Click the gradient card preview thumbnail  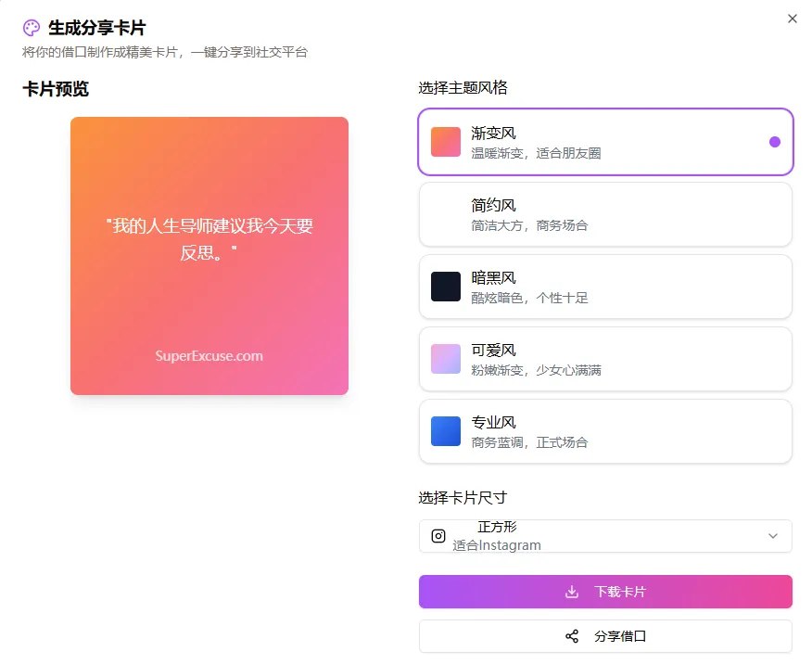pos(209,254)
